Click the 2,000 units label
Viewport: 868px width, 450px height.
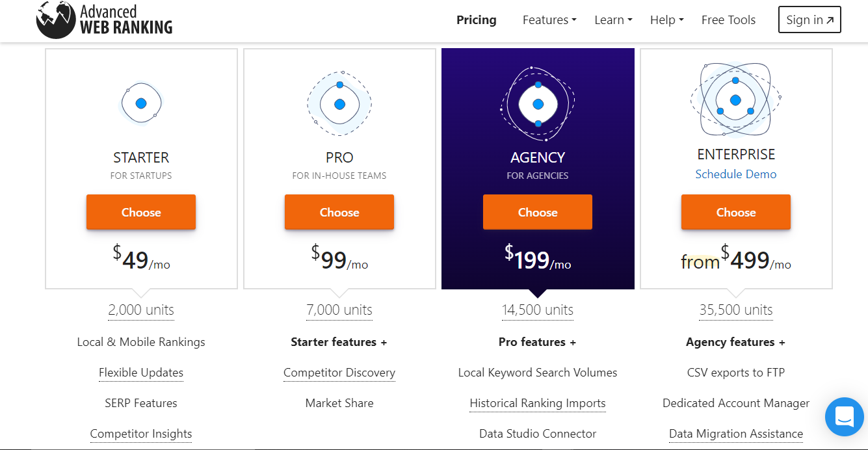tap(141, 310)
